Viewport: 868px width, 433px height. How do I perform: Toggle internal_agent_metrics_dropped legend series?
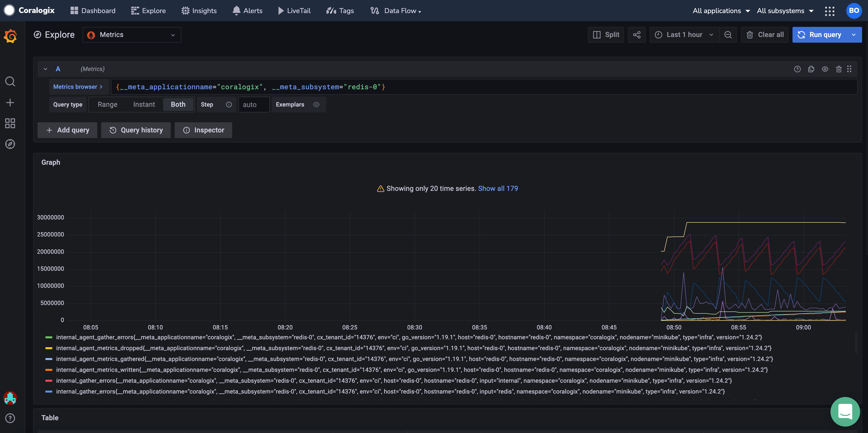(x=414, y=348)
